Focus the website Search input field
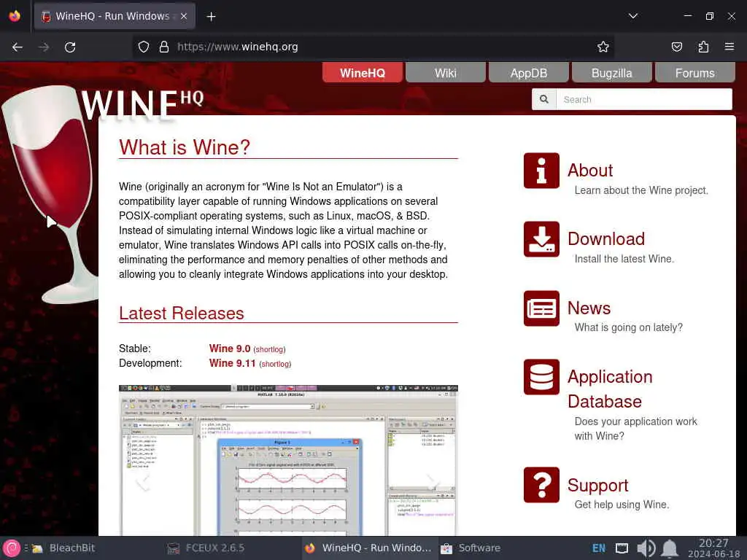This screenshot has width=747, height=560. point(643,99)
